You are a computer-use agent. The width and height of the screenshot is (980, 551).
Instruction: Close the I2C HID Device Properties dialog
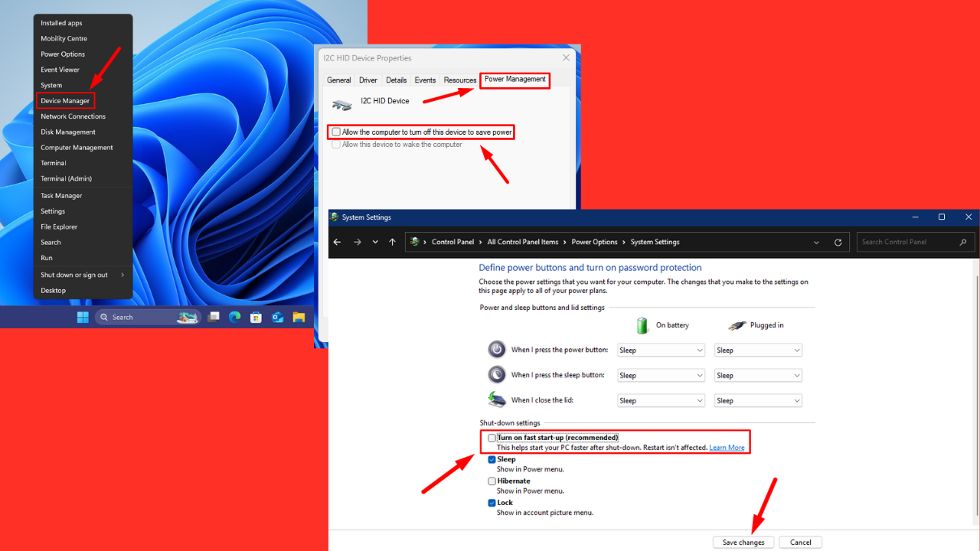[x=567, y=57]
